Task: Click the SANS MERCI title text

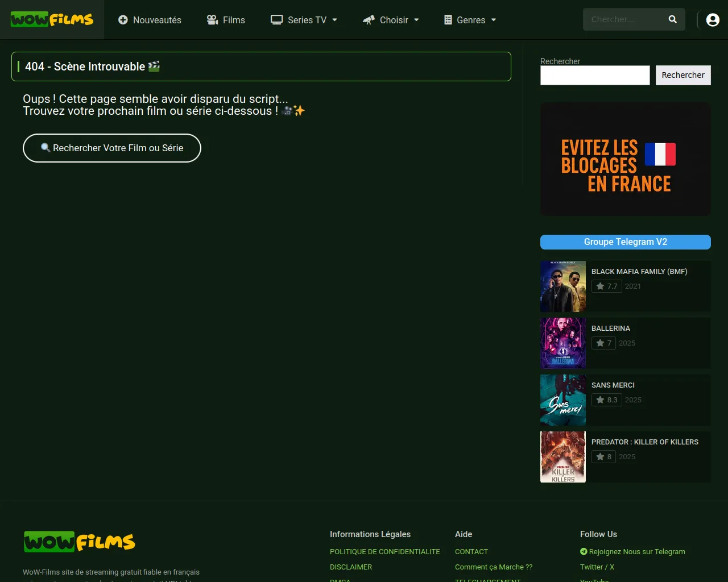Action: tap(613, 385)
